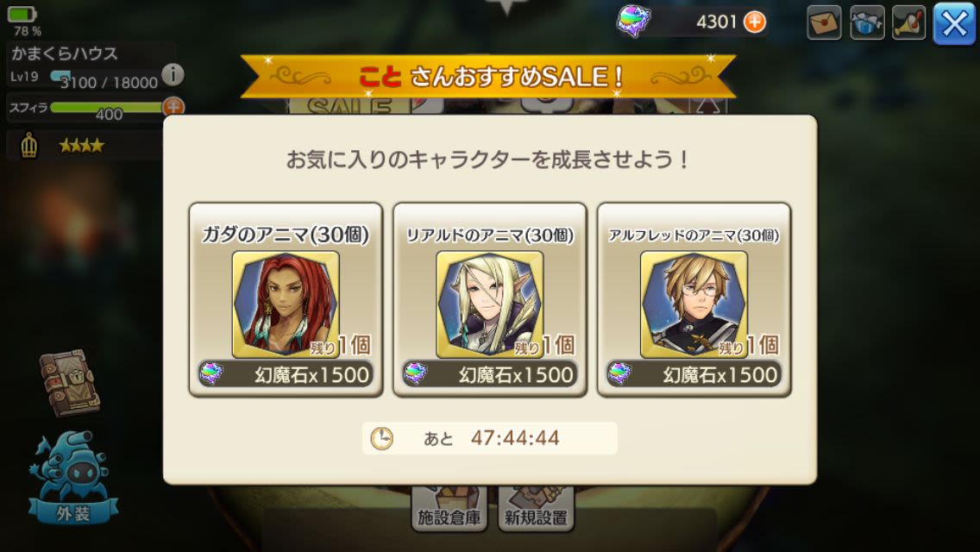
Task: Click the green スフィラ 400 gauge
Action: pyautogui.click(x=106, y=108)
